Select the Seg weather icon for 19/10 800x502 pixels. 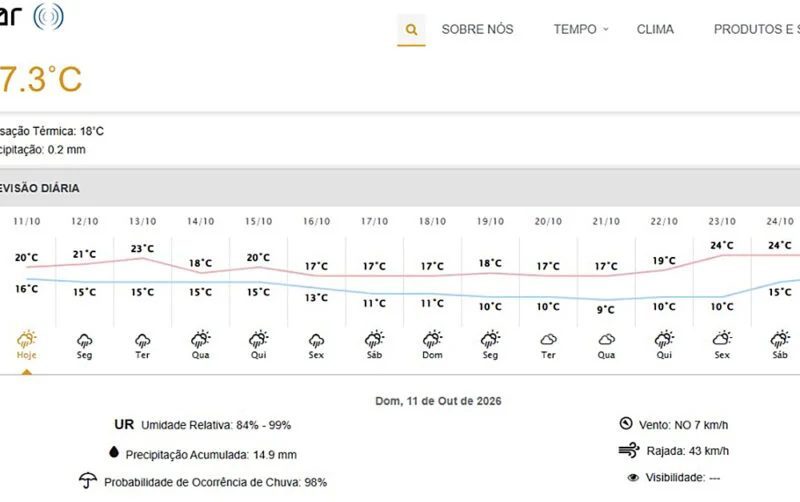(x=490, y=339)
